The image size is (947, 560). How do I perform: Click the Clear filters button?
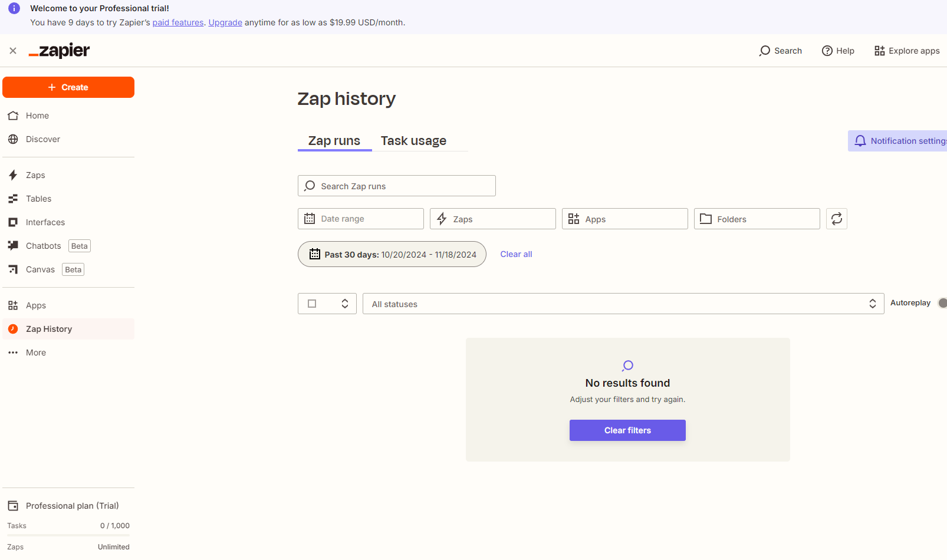(627, 430)
